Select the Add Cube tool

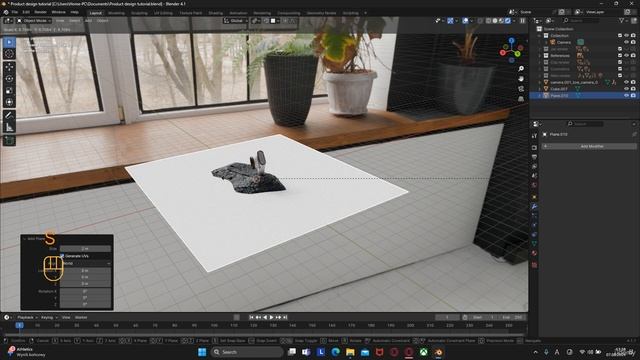(x=9, y=140)
